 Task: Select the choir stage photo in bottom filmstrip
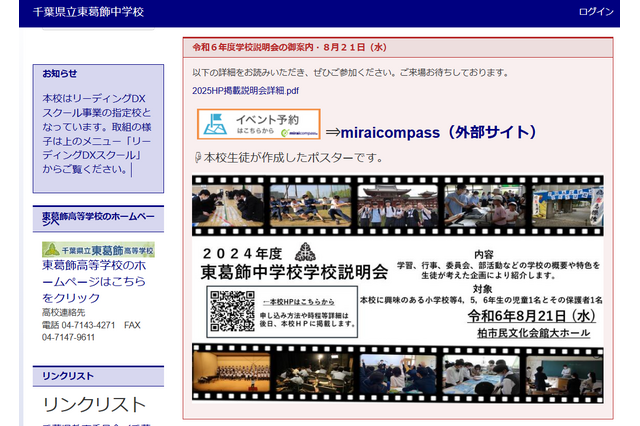232,372
